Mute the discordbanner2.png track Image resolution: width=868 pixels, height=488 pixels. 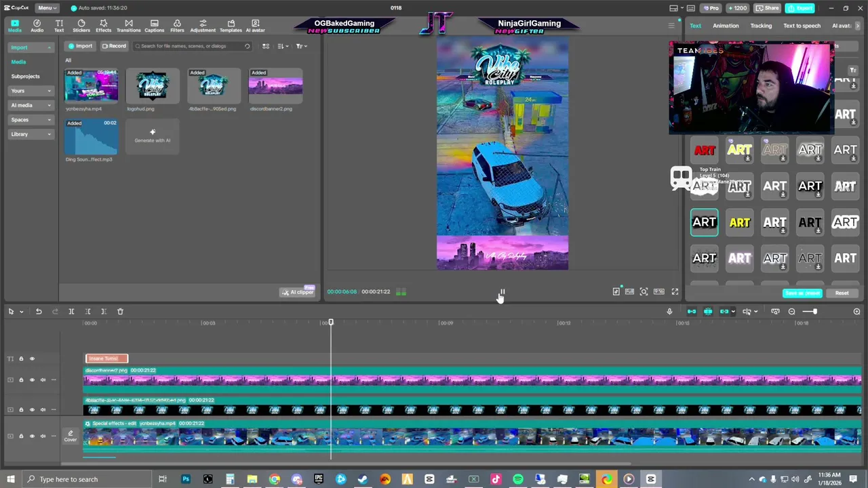point(43,380)
